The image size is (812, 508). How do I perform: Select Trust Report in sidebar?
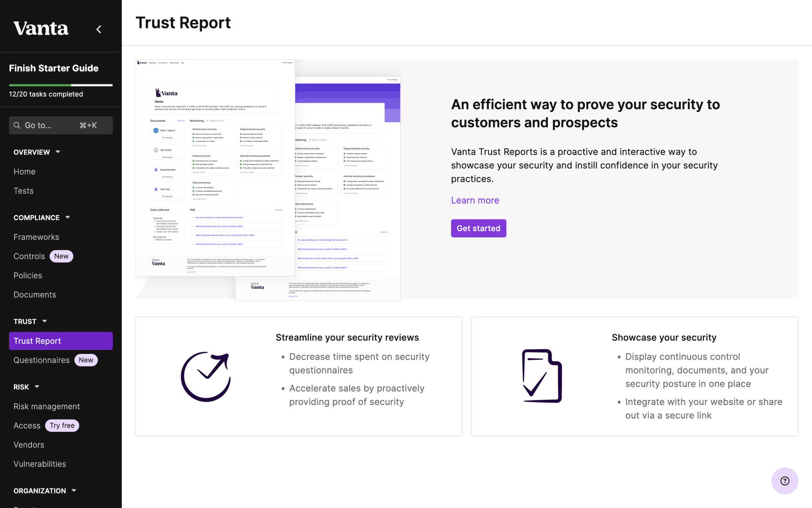pyautogui.click(x=61, y=341)
